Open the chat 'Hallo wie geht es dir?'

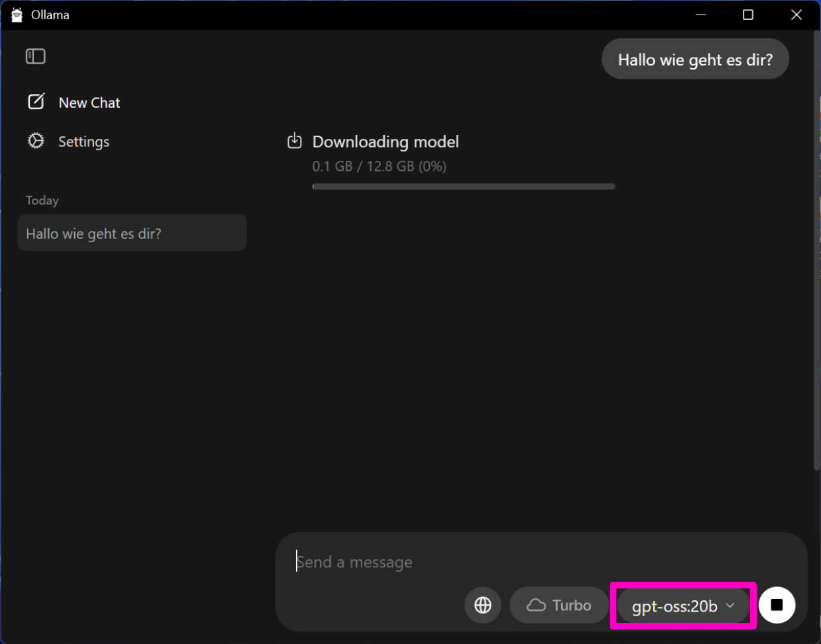[x=132, y=233]
